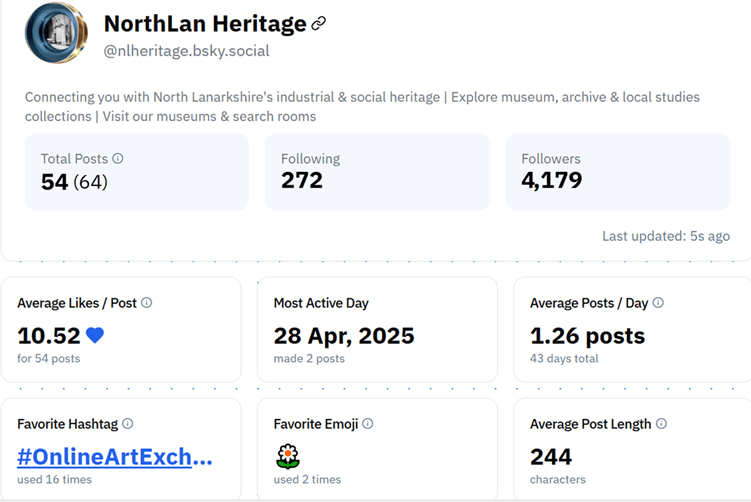This screenshot has height=502, width=751.
Task: Click the Following count 272 card
Action: [377, 172]
